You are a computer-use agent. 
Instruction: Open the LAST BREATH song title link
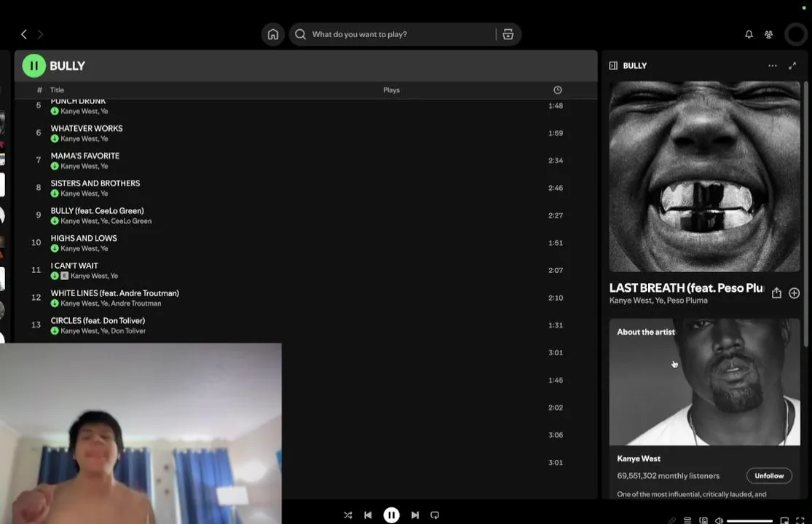[686, 287]
